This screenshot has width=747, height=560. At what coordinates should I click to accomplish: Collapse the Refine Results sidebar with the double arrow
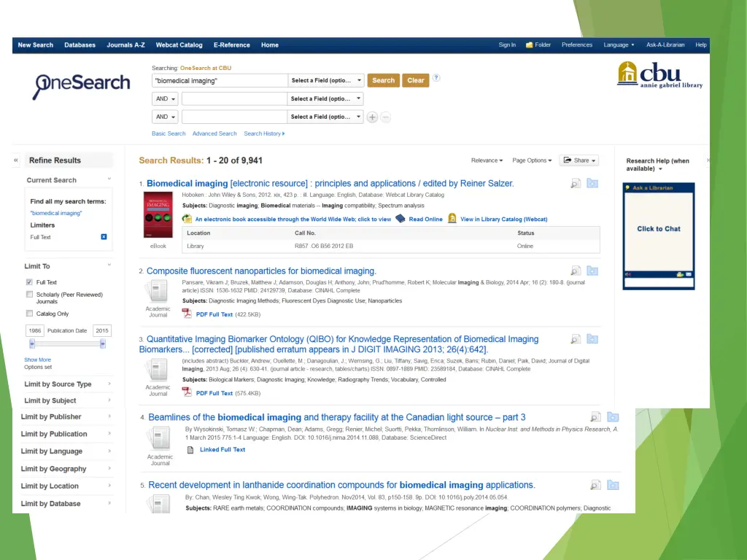16,160
